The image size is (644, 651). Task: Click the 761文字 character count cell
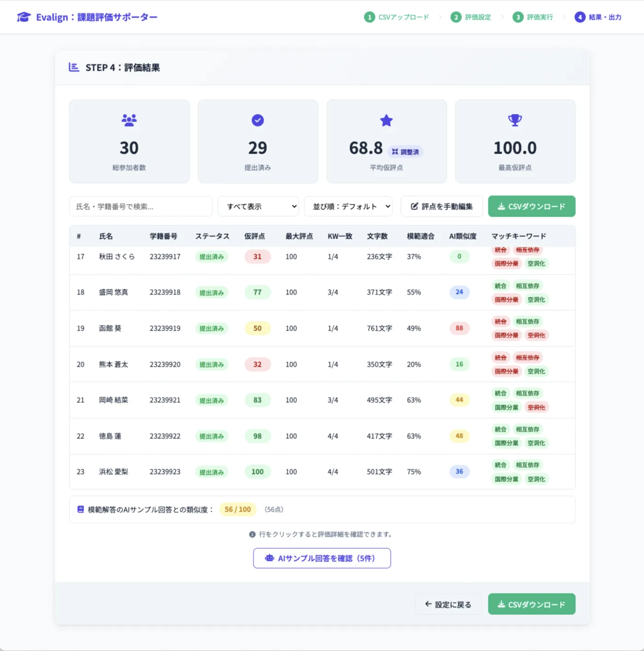pyautogui.click(x=379, y=328)
